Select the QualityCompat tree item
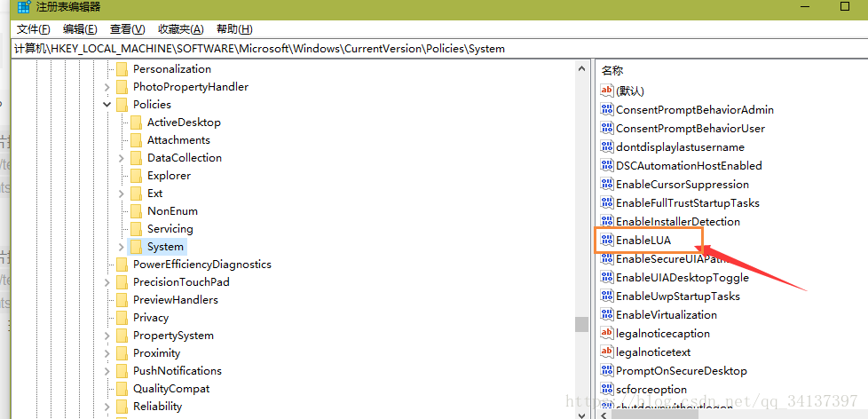The height and width of the screenshot is (419, 868). click(x=171, y=389)
